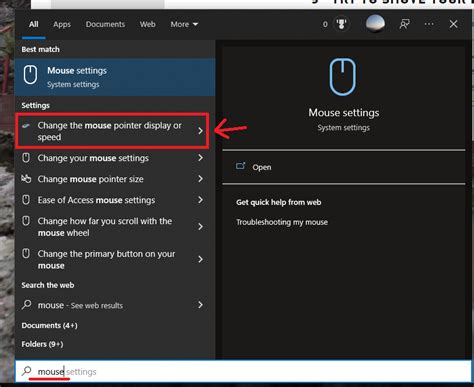Expand arrow for mouse pointer display or speed
The width and height of the screenshot is (474, 387).
click(200, 131)
